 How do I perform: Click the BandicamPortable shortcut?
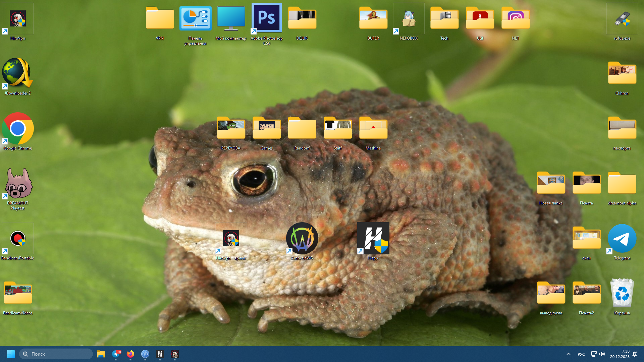point(18,239)
